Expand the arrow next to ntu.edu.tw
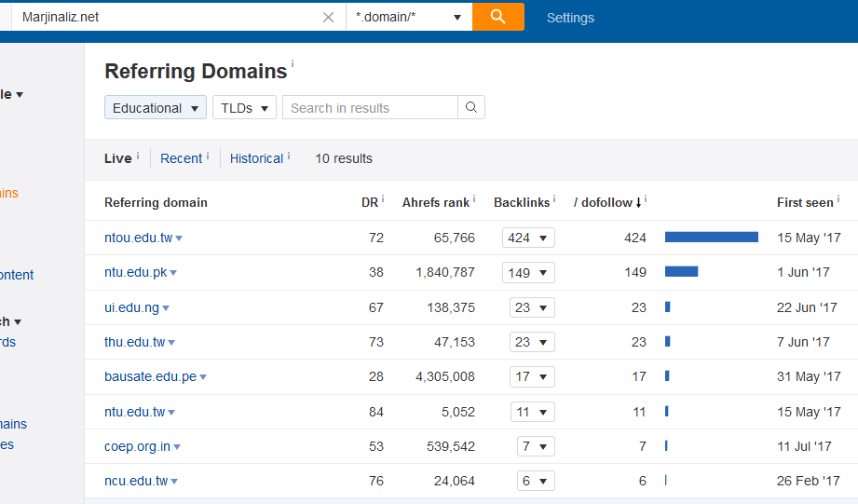The width and height of the screenshot is (858, 504). [171, 413]
